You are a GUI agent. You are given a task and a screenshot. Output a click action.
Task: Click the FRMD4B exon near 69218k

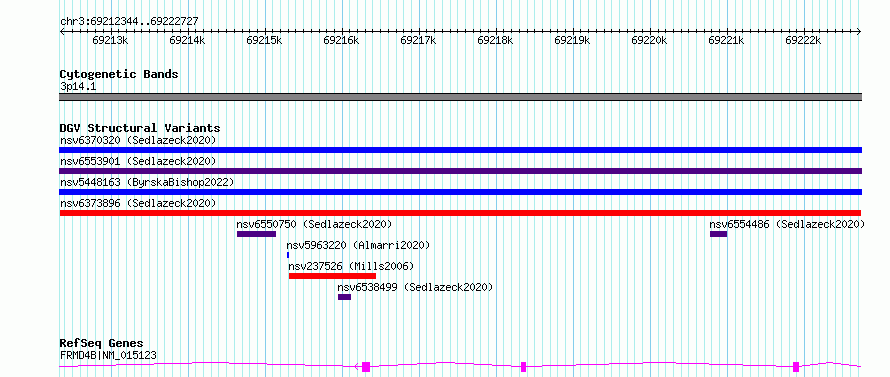(523, 367)
